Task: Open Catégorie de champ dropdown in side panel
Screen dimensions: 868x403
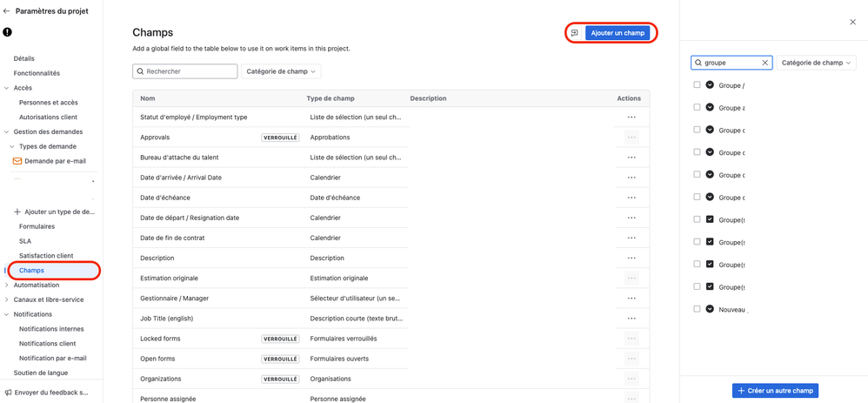Action: (x=817, y=63)
